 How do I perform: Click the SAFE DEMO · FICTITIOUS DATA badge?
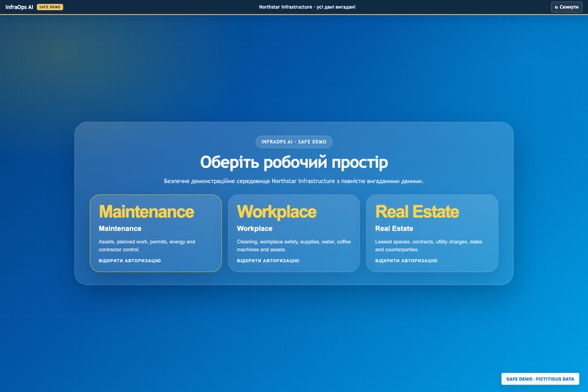(x=540, y=379)
